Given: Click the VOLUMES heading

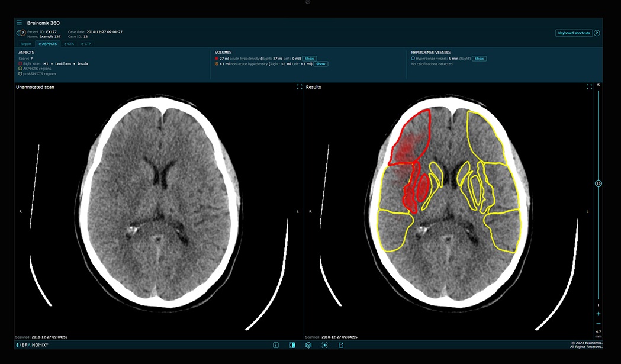Looking at the screenshot, I should pyautogui.click(x=223, y=52).
